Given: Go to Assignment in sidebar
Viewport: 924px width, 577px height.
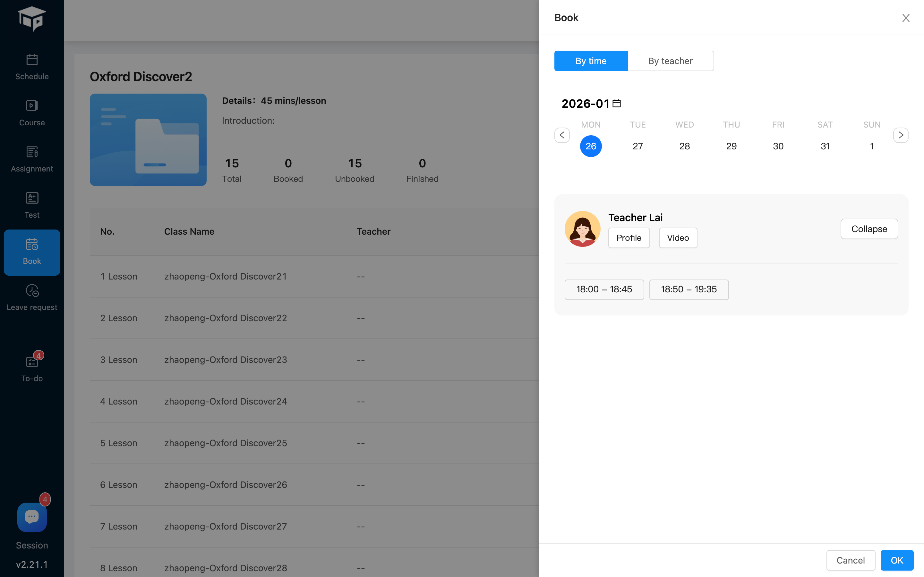Looking at the screenshot, I should point(32,159).
